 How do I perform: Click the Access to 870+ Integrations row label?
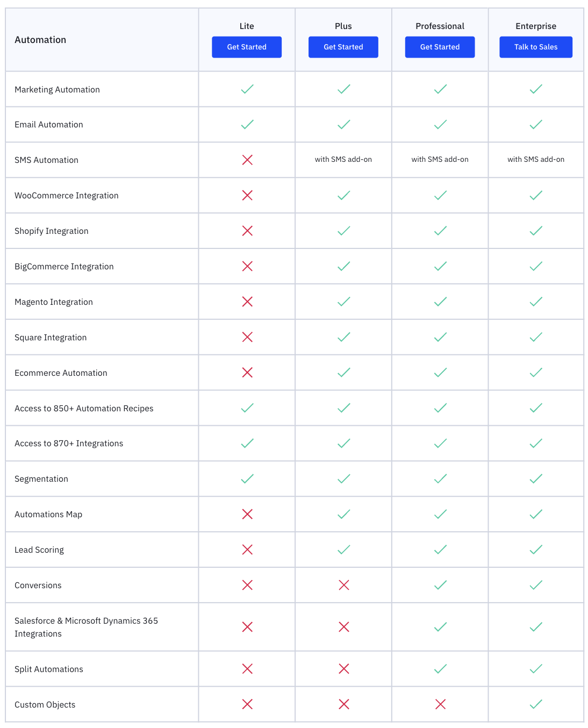69,443
